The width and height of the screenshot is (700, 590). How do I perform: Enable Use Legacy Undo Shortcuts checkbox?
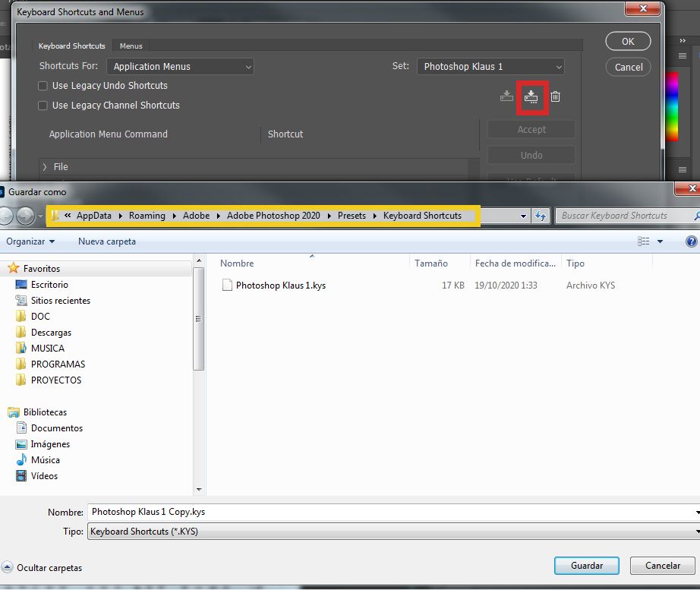coord(43,86)
